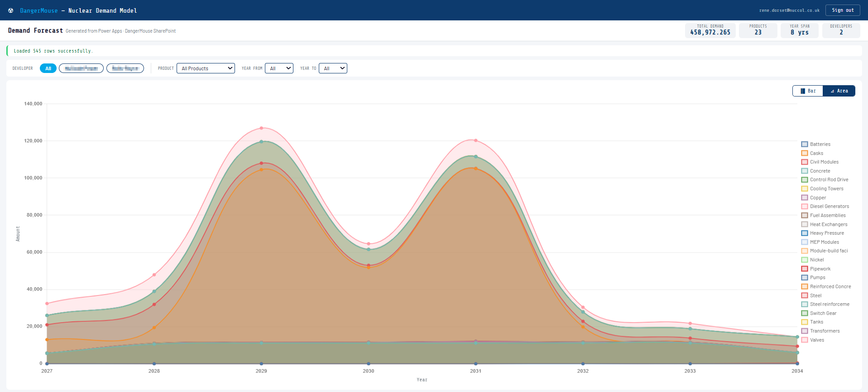868x392 pixels.
Task: Switch chart to Area view
Action: tap(839, 91)
